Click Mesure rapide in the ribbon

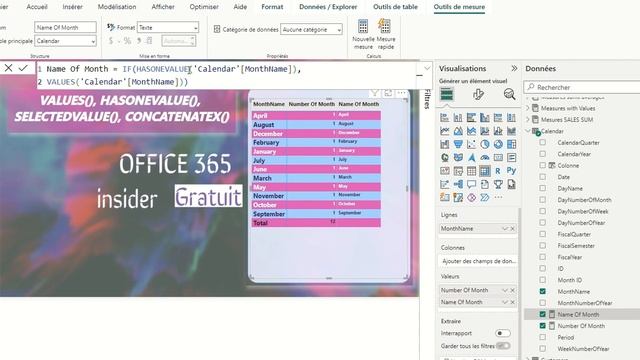coord(386,35)
